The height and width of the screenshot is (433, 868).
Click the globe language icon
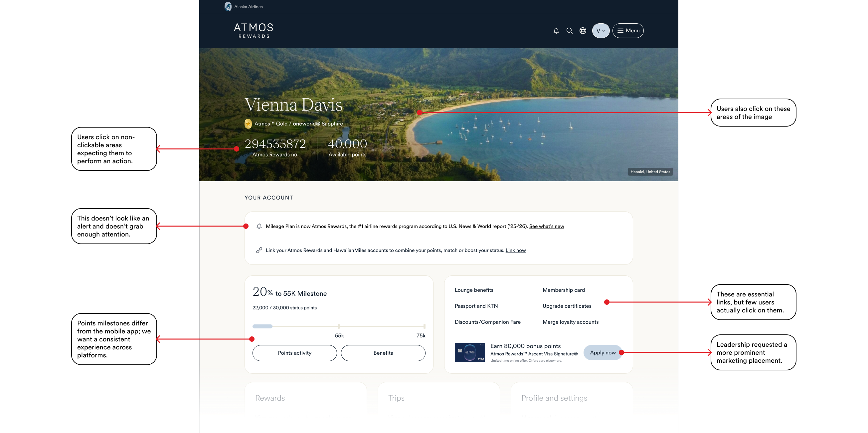pos(583,31)
